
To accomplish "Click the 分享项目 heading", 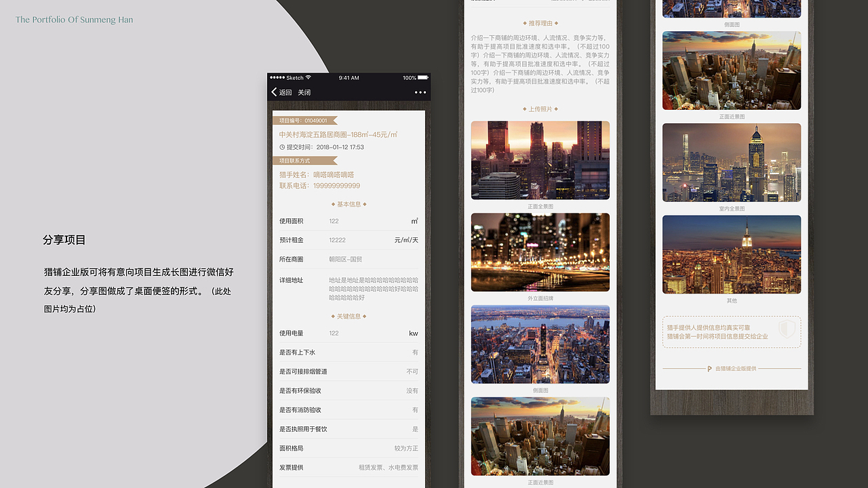I will [x=64, y=240].
